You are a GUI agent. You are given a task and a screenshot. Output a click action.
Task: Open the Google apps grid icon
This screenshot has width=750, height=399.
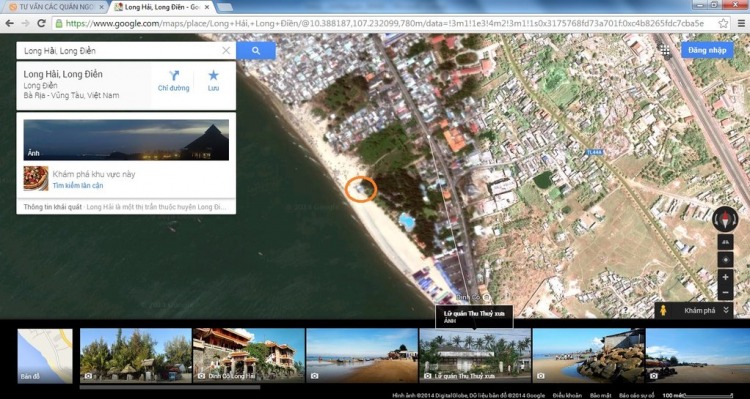pos(665,50)
